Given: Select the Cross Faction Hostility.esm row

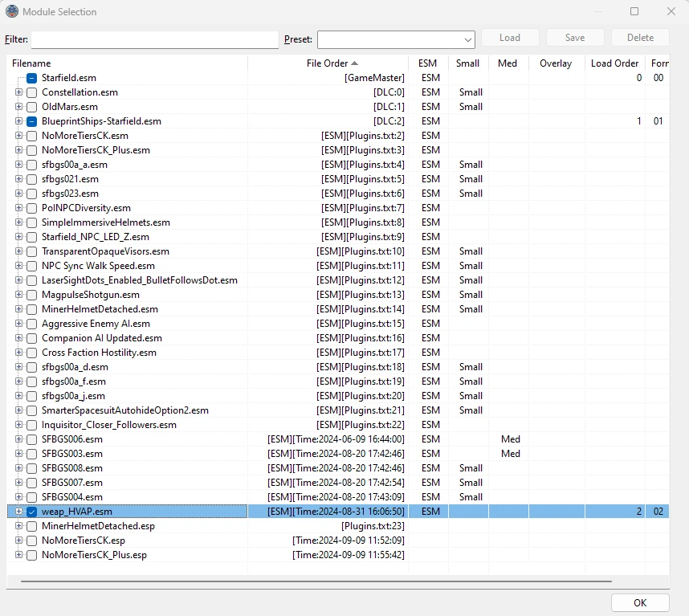Looking at the screenshot, I should 338,353.
